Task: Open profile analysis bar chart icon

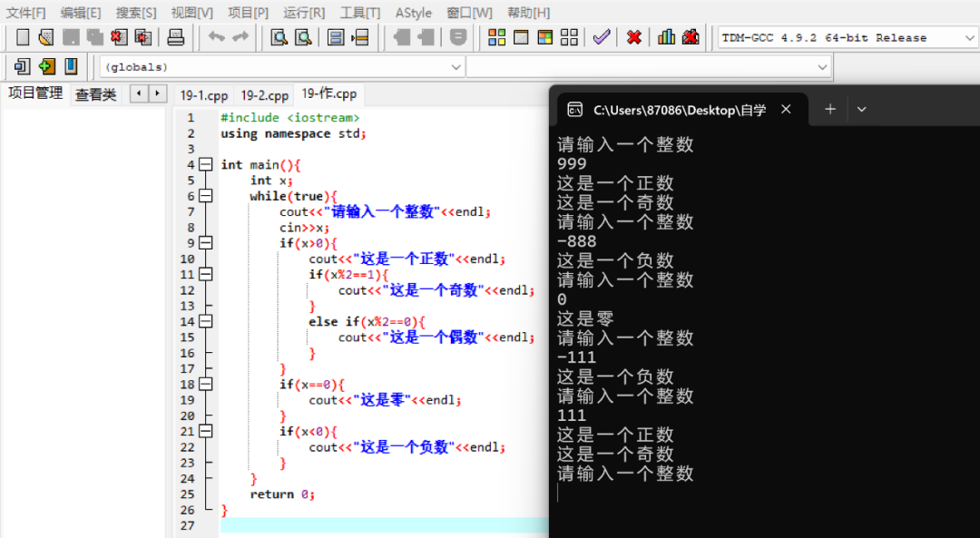Action: [x=666, y=37]
